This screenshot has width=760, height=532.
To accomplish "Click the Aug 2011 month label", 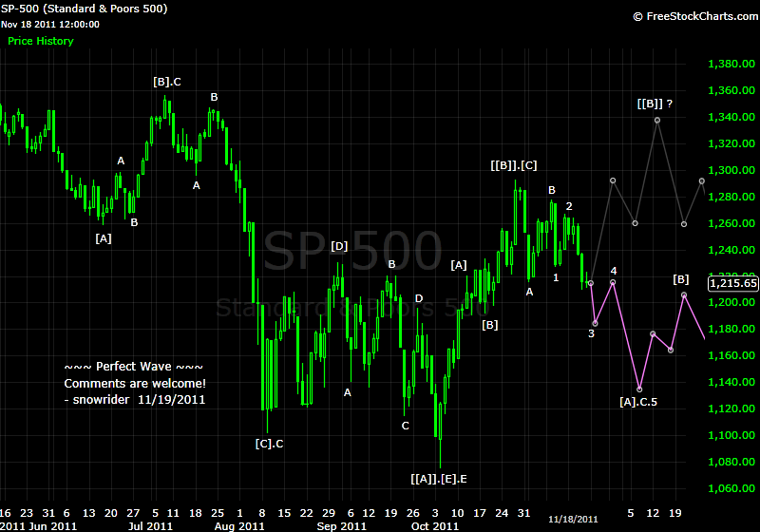I will point(239,526).
